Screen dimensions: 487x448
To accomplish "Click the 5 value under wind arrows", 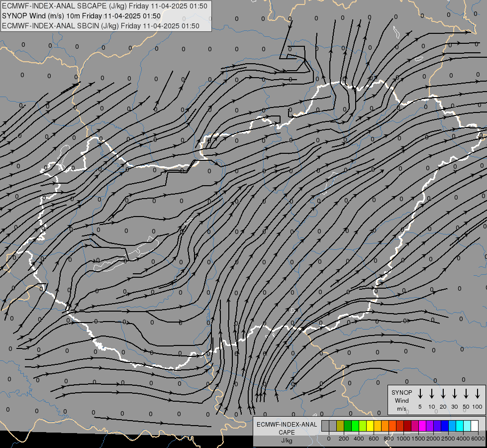I will pyautogui.click(x=420, y=407).
